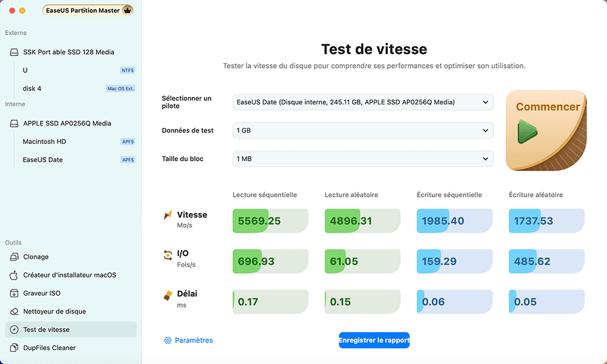Click the Graveur ISO icon
Viewport: 607px width, 364px height.
[14, 293]
